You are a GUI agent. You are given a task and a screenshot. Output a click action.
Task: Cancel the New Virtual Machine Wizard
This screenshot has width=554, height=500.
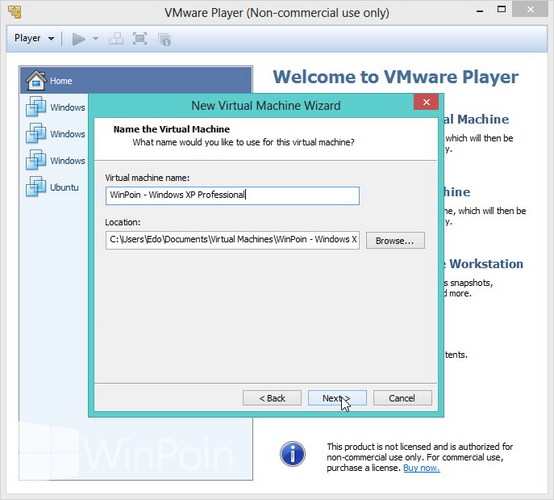point(402,398)
